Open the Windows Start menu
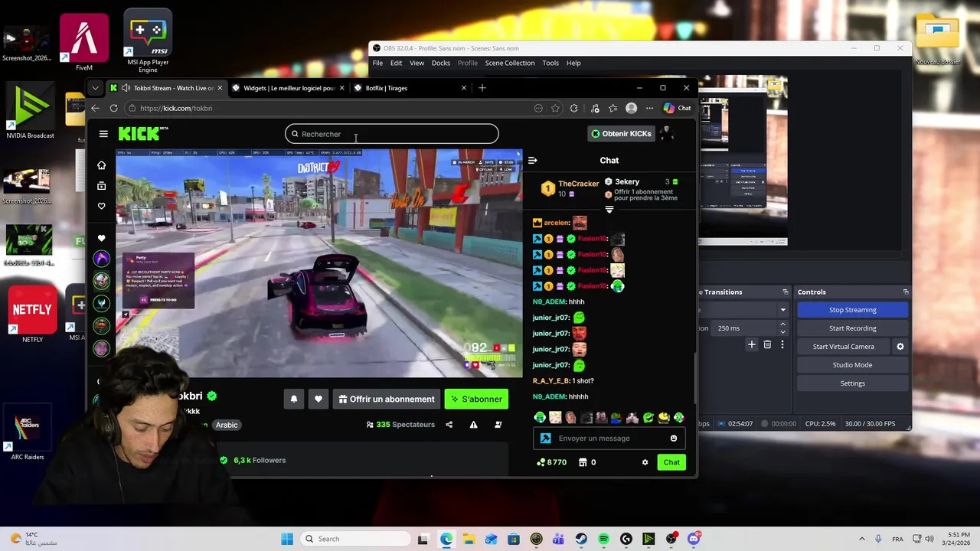This screenshot has width=980, height=551. coord(287,539)
